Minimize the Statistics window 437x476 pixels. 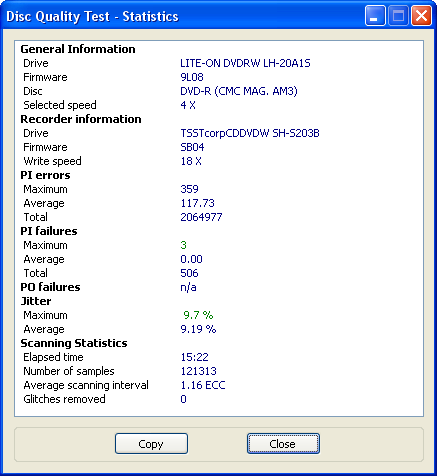tap(375, 16)
